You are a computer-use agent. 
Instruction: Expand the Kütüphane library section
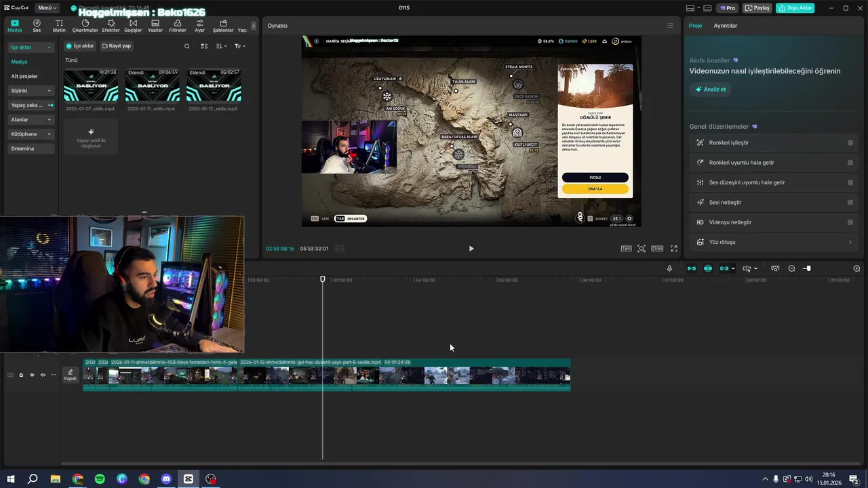31,134
